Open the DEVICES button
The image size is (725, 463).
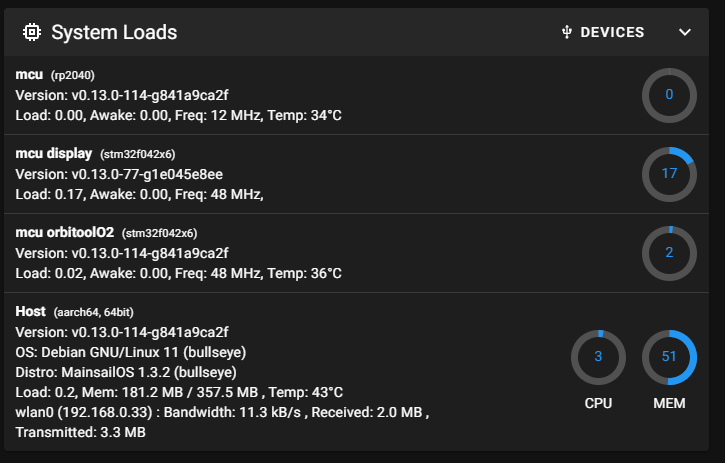click(x=603, y=32)
